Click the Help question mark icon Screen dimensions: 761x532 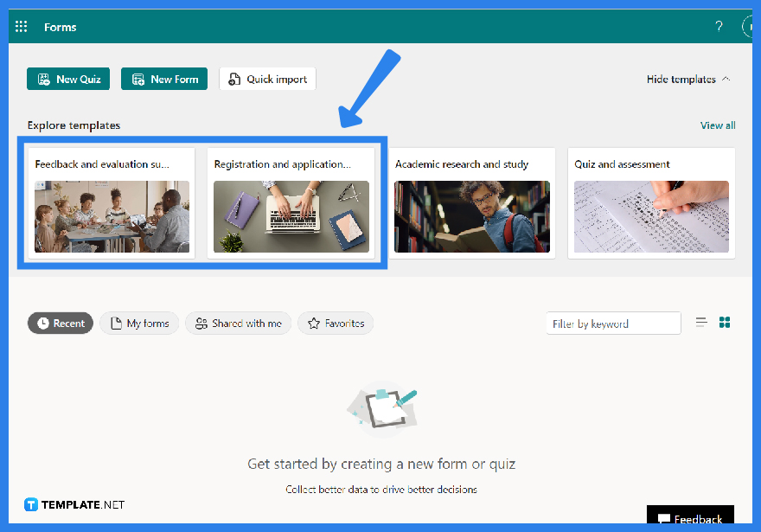pyautogui.click(x=719, y=26)
